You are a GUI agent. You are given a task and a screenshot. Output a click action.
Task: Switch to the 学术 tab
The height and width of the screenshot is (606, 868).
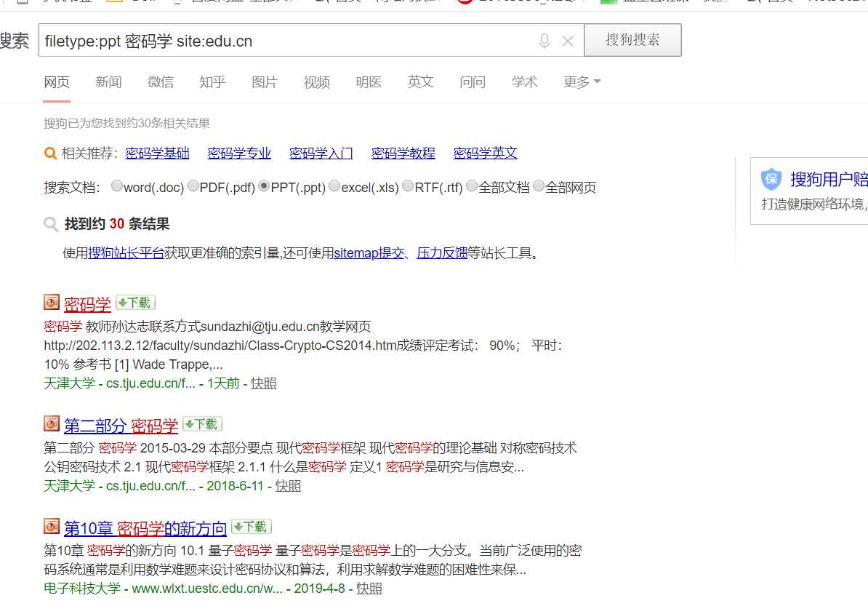coord(525,82)
